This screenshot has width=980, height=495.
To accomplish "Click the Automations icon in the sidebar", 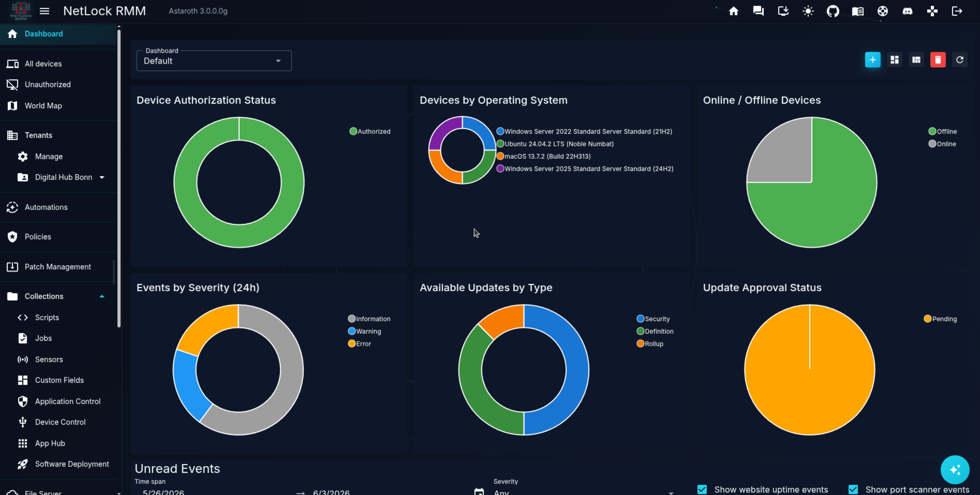I will [12, 207].
